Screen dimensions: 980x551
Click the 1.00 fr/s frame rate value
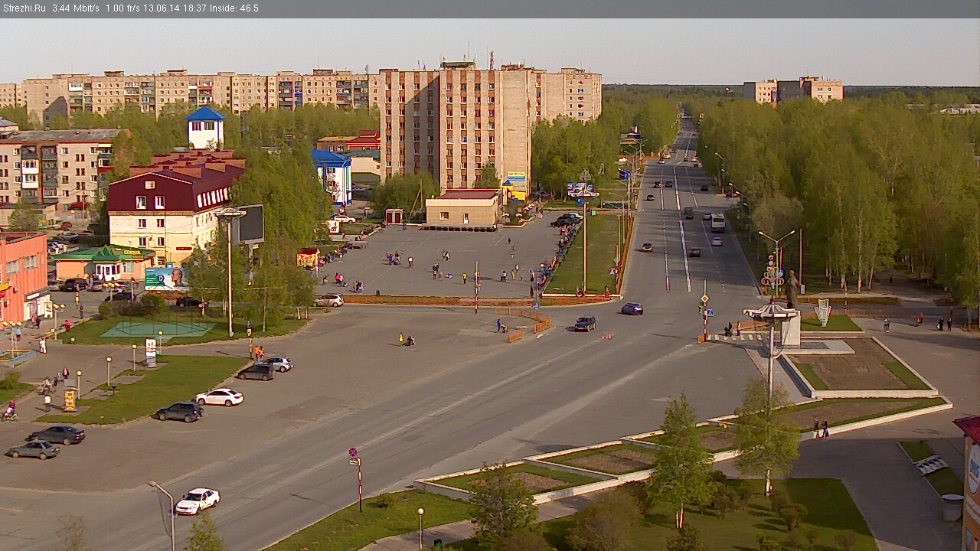pos(122,8)
